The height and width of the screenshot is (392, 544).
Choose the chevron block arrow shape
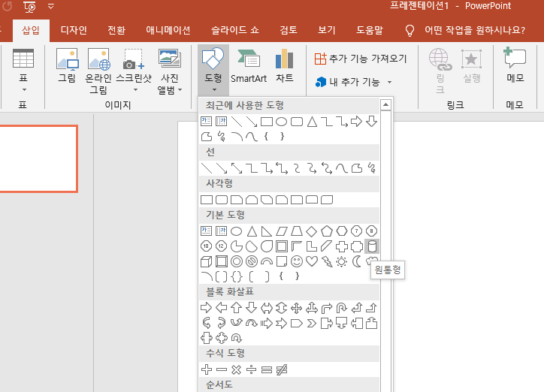(312, 324)
